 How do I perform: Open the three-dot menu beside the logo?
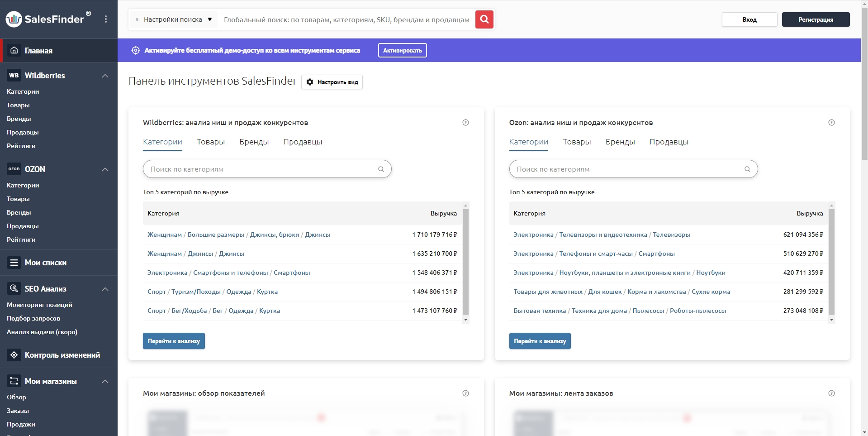[x=106, y=19]
